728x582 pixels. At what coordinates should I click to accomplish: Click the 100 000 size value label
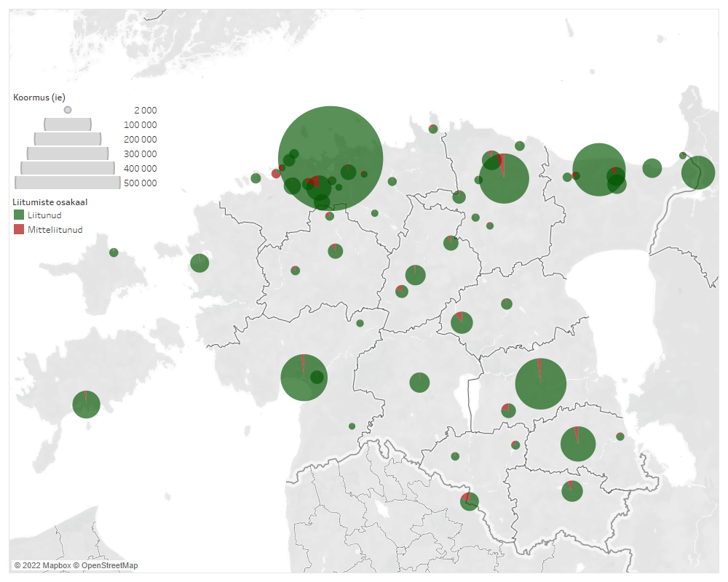(x=141, y=125)
